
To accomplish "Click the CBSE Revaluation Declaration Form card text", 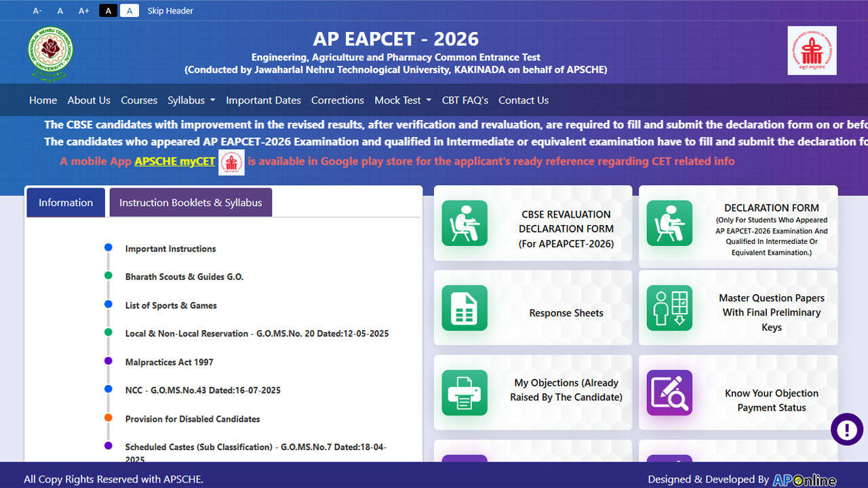I will (566, 229).
